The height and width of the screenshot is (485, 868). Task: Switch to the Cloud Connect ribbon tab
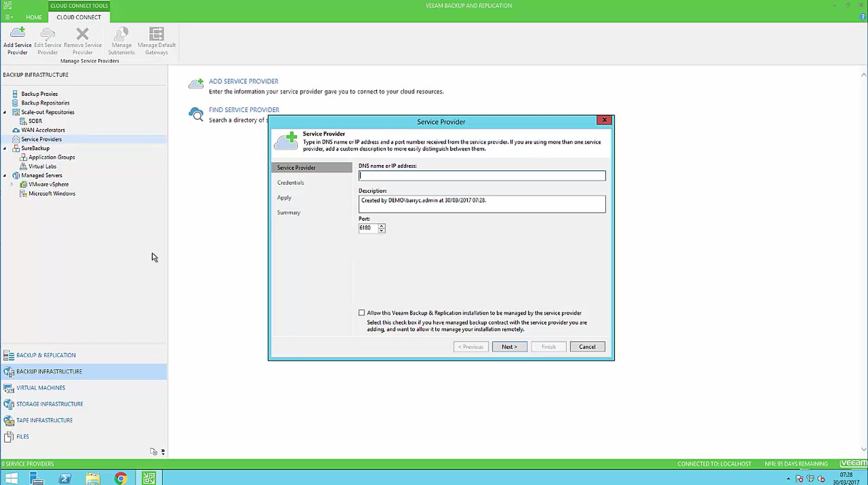79,17
